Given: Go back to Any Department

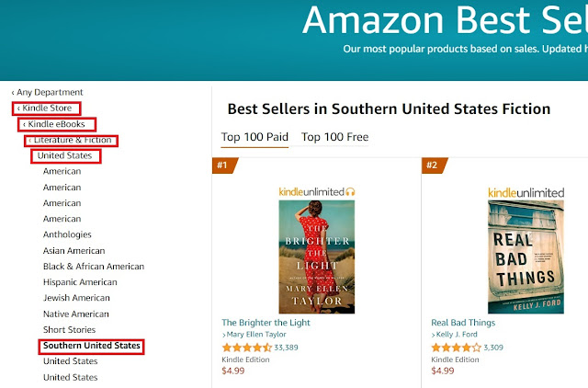Looking at the screenshot, I should click(x=48, y=92).
